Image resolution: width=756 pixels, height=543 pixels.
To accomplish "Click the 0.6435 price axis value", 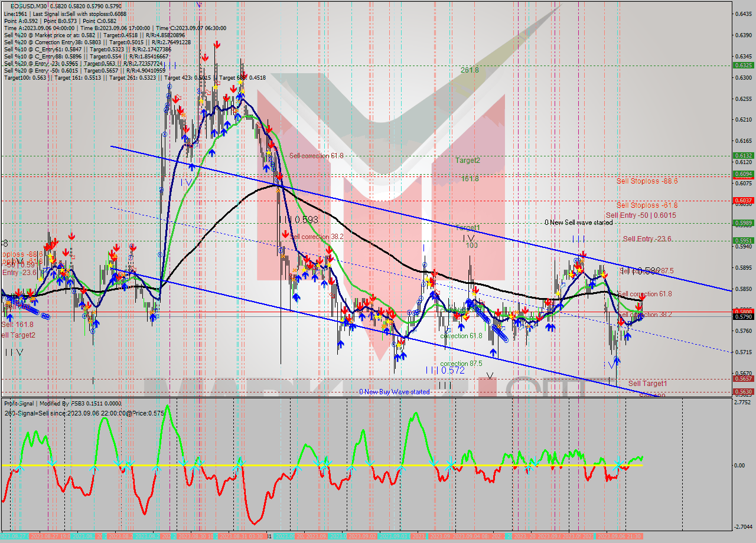I will [742, 14].
